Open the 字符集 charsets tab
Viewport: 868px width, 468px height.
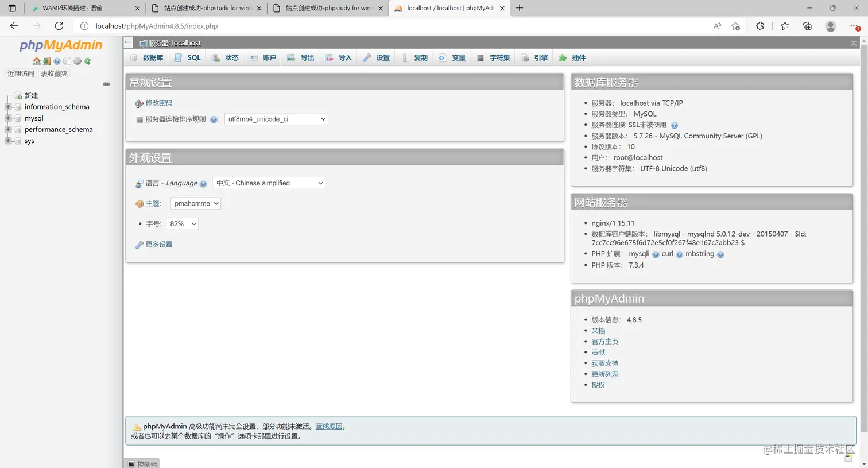pyautogui.click(x=494, y=58)
